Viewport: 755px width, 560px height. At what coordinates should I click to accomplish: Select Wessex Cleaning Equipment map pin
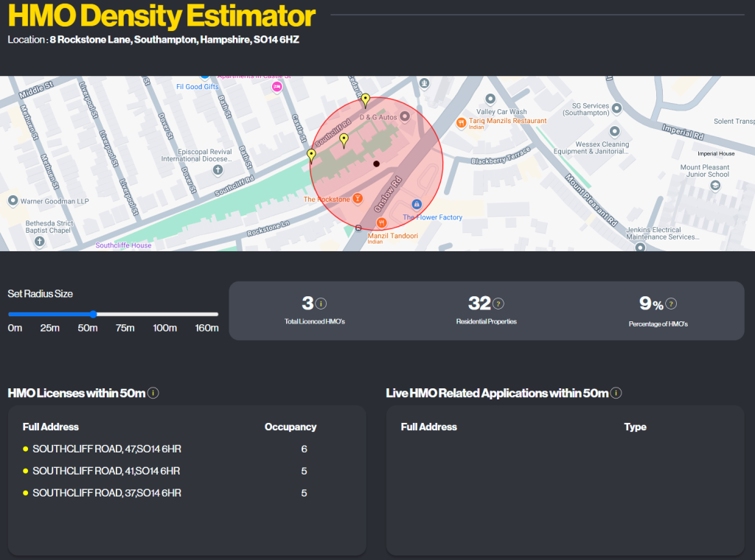(614, 131)
